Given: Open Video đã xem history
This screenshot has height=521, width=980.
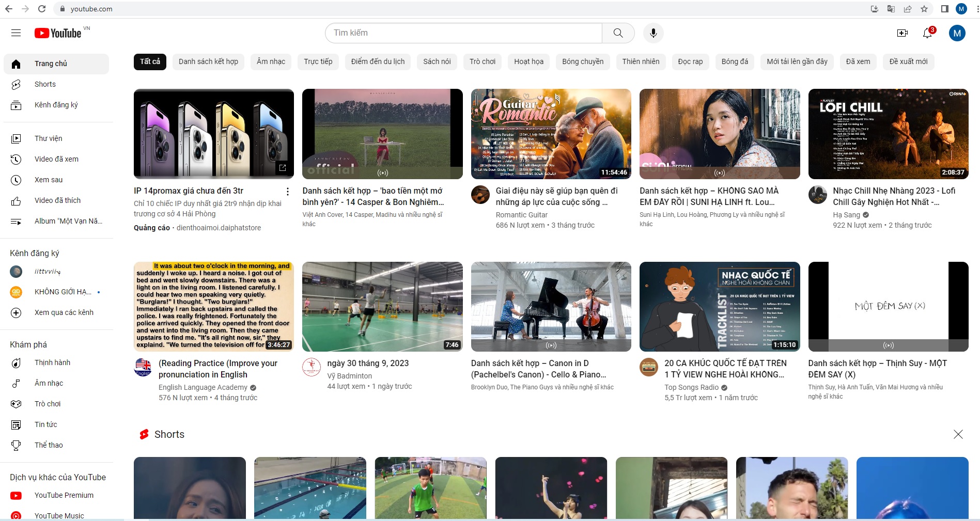Looking at the screenshot, I should coord(56,159).
